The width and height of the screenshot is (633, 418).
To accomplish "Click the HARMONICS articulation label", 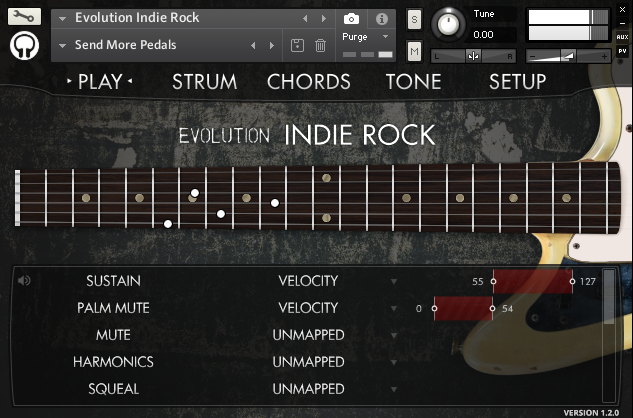I will point(113,362).
